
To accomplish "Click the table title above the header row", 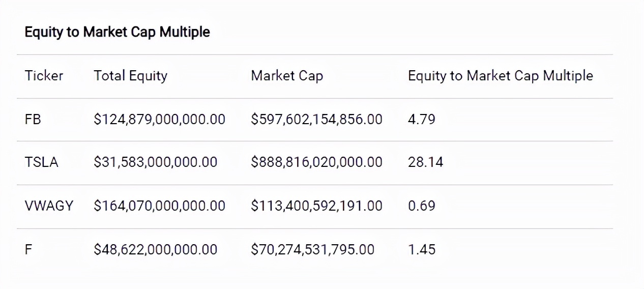I will [117, 32].
